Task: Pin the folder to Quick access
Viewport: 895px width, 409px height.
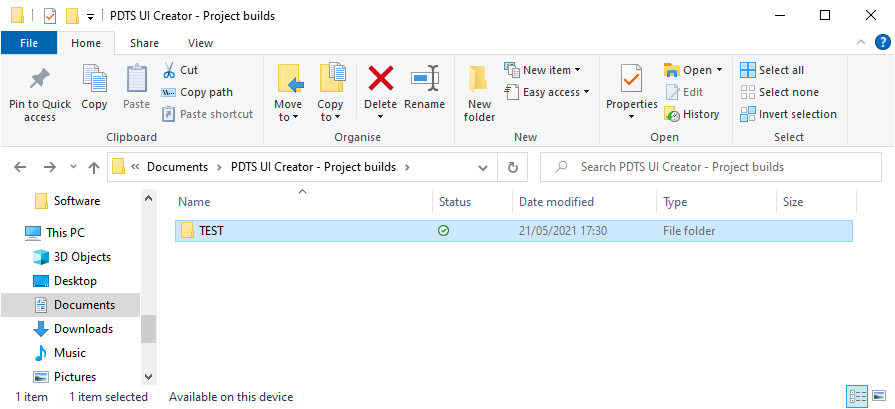Action: coord(40,94)
